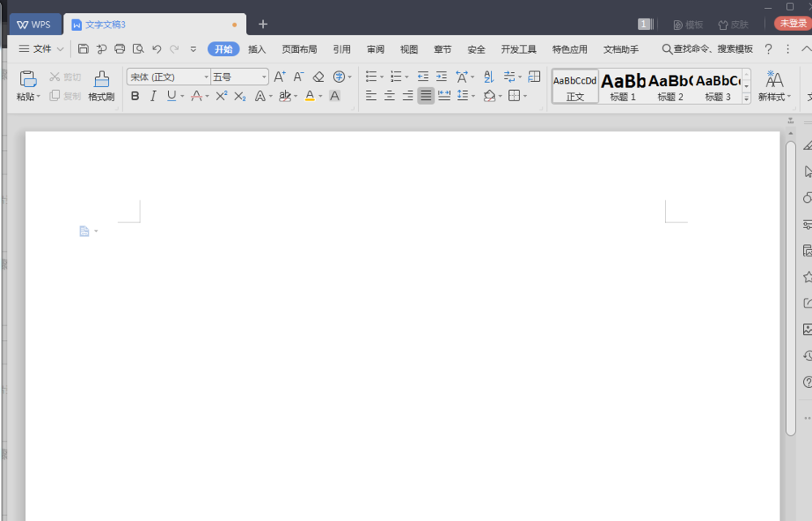This screenshot has height=521, width=812.
Task: Open the 文件 menu dropdown arrow
Action: (60, 50)
